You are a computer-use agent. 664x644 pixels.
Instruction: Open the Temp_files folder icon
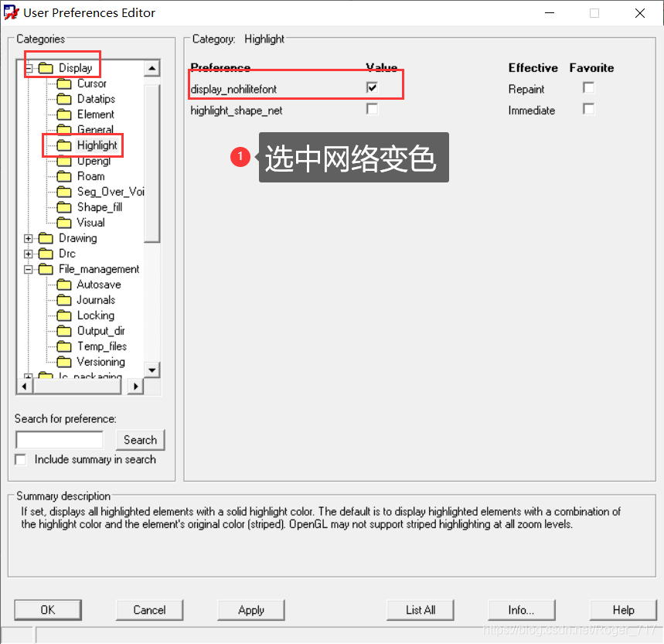(x=63, y=346)
